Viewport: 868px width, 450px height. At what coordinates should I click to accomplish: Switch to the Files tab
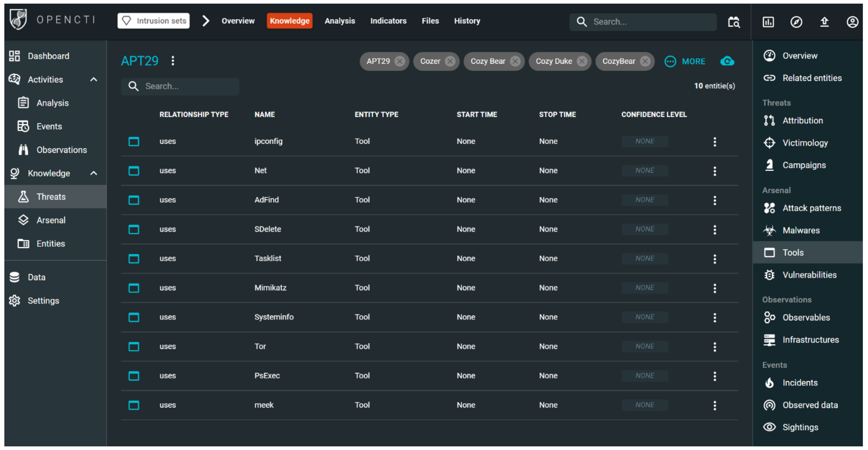click(x=430, y=21)
